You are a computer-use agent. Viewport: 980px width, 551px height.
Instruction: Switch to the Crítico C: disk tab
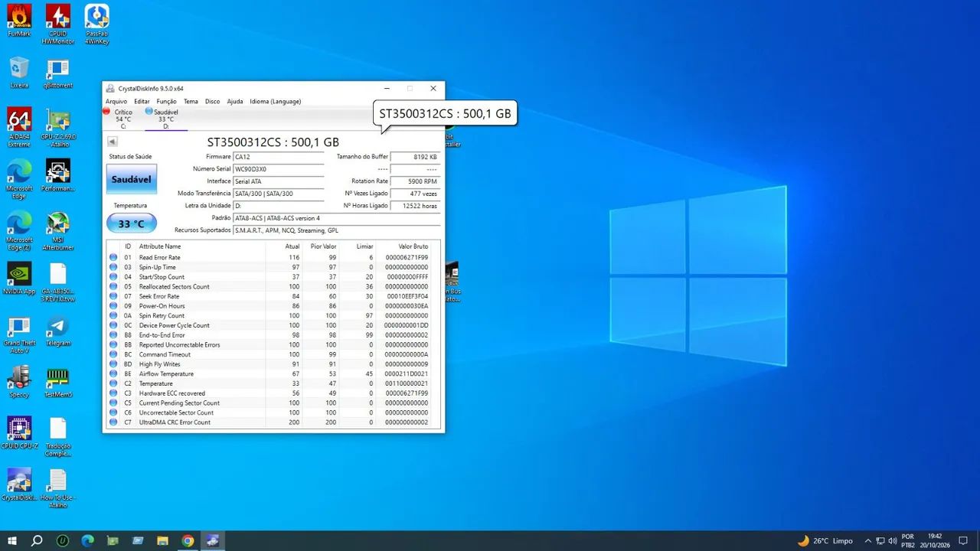pos(122,119)
